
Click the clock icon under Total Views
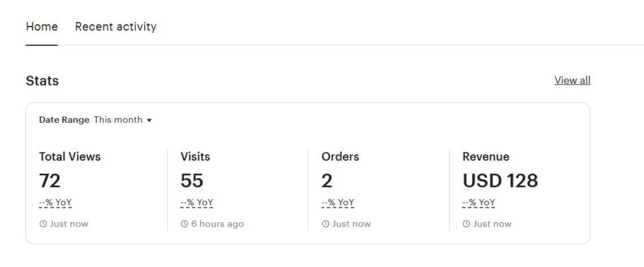(43, 224)
